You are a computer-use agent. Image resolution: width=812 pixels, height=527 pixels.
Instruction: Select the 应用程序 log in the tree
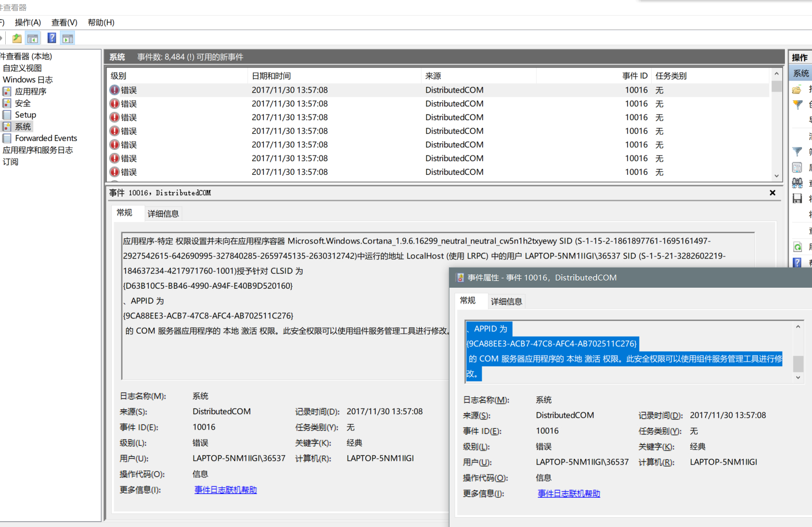pos(31,92)
